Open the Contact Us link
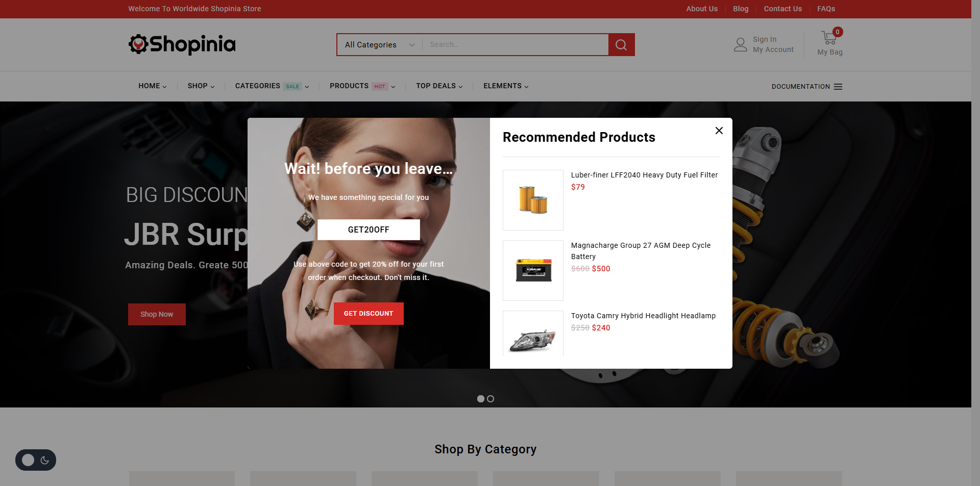Screen dimensions: 980x486 pos(782,9)
